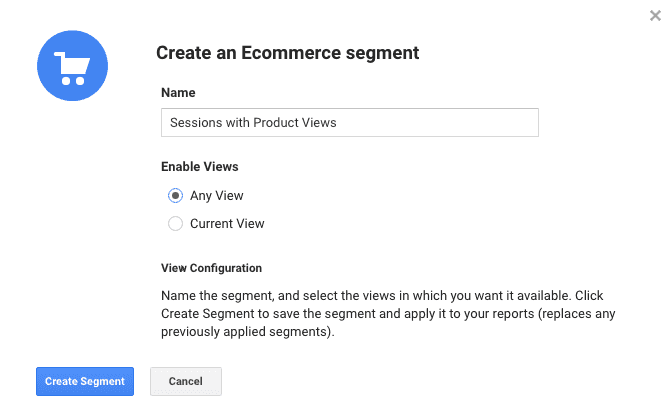Viewport: 667px width, 412px height.
Task: Click the "previously applied segments" description line
Action: (x=245, y=331)
